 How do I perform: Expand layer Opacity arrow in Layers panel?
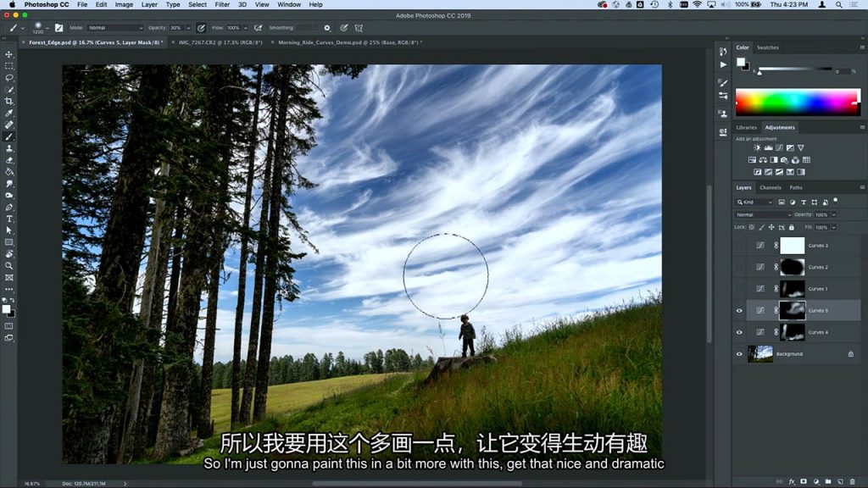pos(834,214)
